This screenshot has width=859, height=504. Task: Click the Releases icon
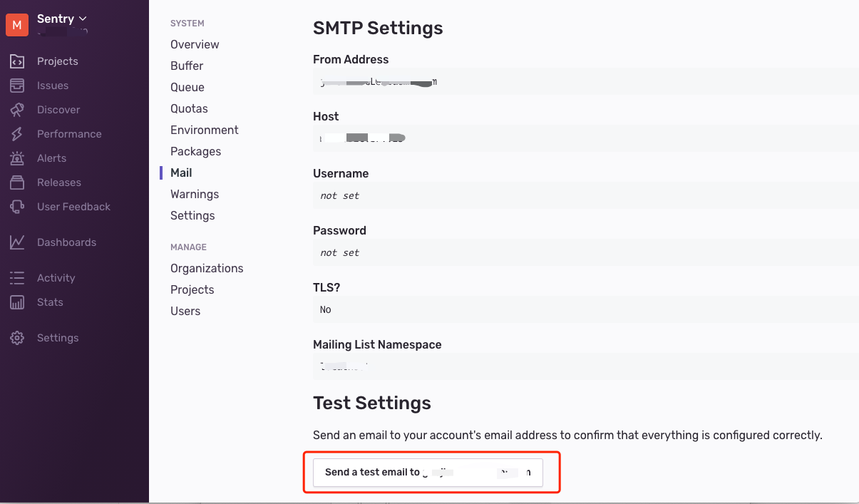coord(17,182)
